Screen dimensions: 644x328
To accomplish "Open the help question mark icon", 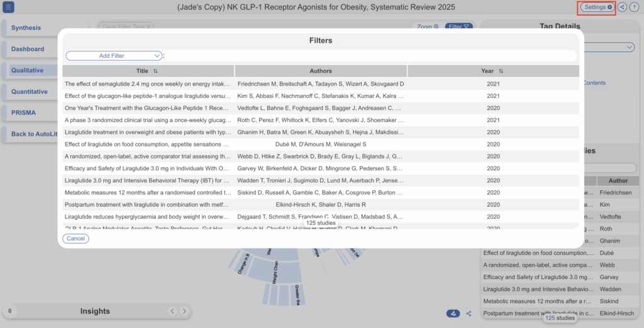I will [x=634, y=8].
